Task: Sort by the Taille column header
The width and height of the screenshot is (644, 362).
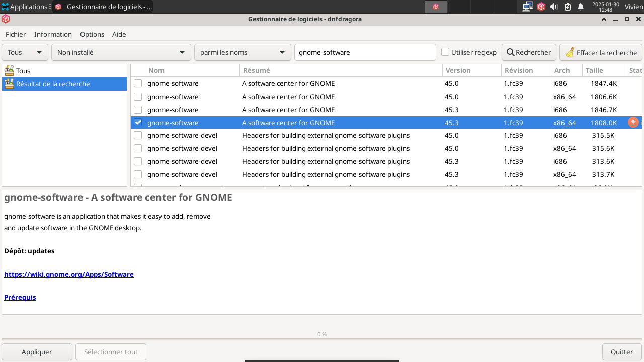Action: tap(604, 70)
